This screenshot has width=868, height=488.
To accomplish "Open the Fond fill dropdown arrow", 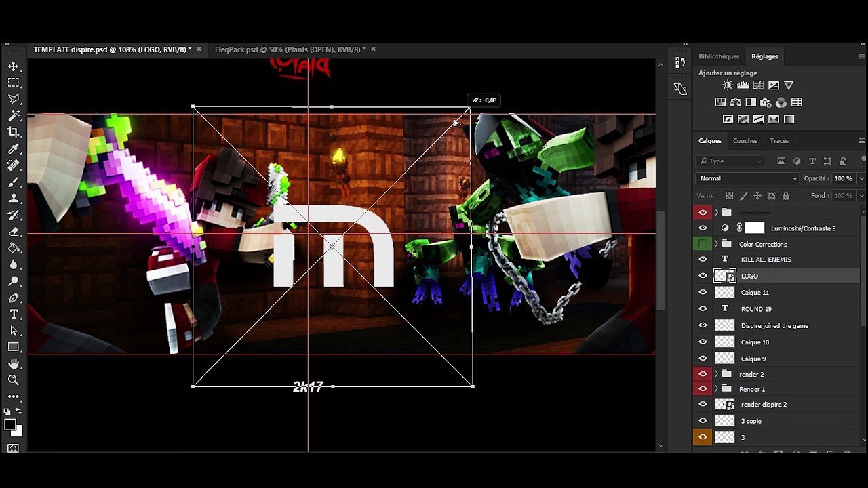I will coord(861,196).
